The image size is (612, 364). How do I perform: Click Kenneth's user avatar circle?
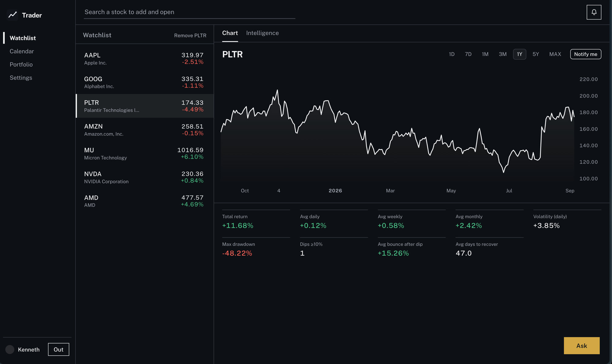pyautogui.click(x=10, y=349)
